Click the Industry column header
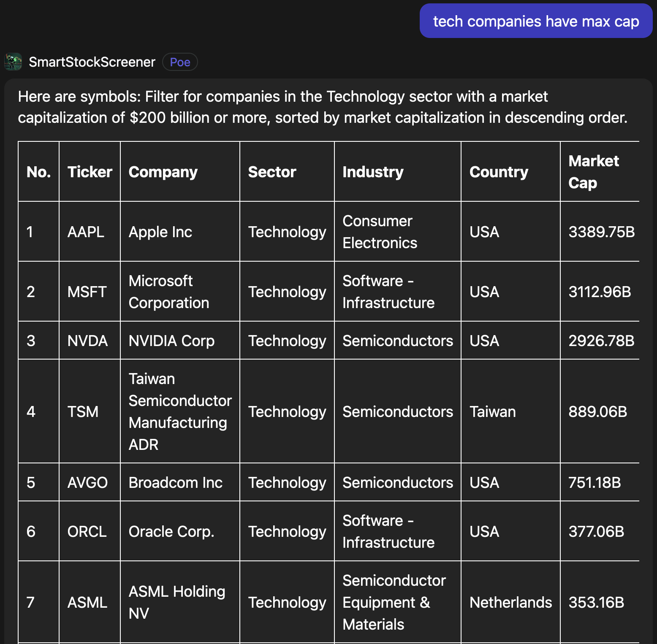657x644 pixels. [373, 172]
